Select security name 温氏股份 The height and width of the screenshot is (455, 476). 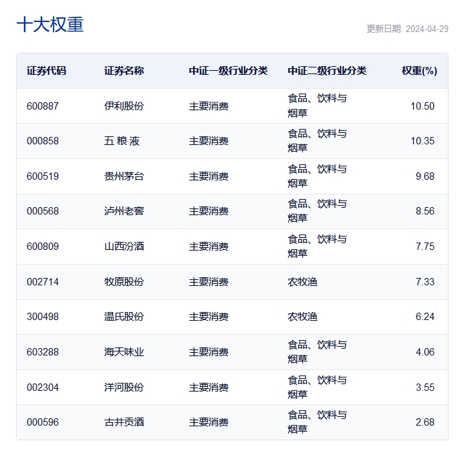pos(124,317)
